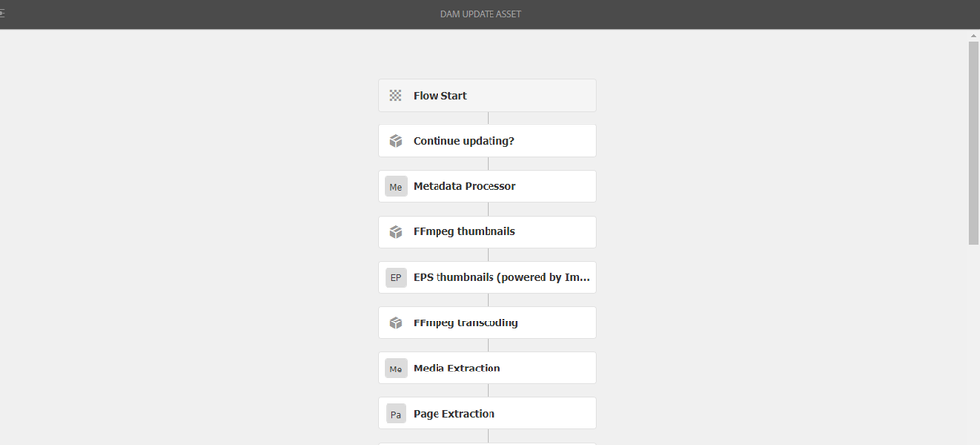
Task: Click the Continue updating cube icon
Action: pos(395,141)
